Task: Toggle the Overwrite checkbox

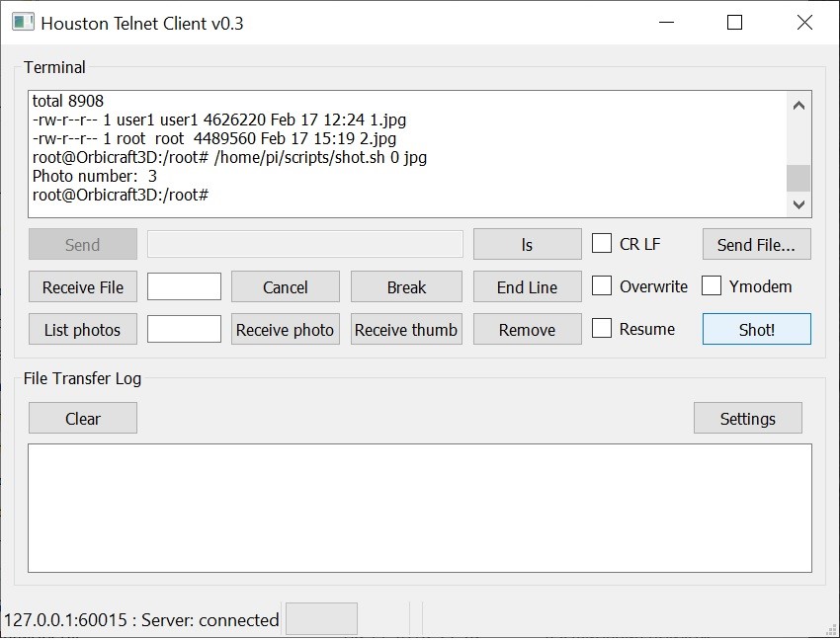Action: coord(602,286)
